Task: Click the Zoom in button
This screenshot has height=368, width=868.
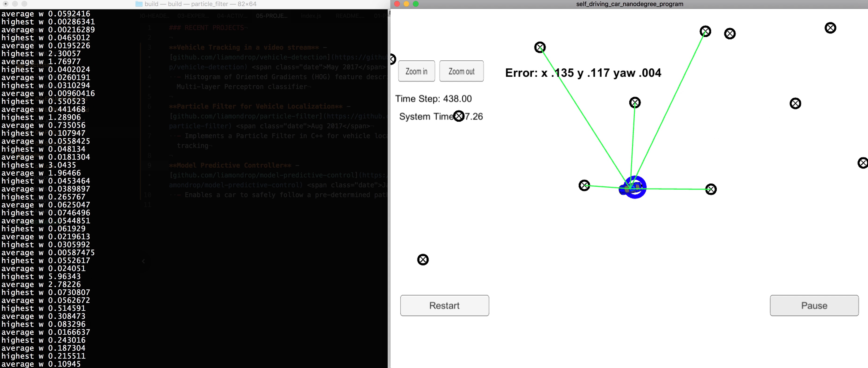Action: (x=416, y=72)
